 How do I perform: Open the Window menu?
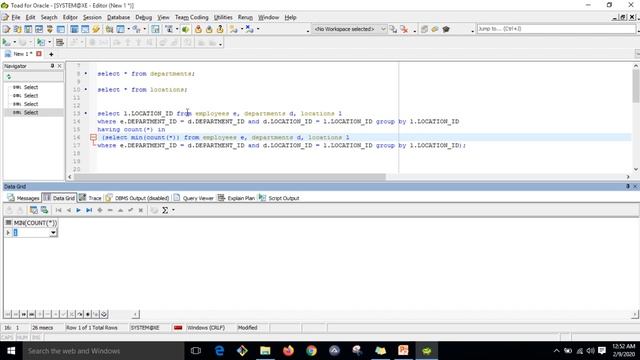pyautogui.click(x=268, y=17)
